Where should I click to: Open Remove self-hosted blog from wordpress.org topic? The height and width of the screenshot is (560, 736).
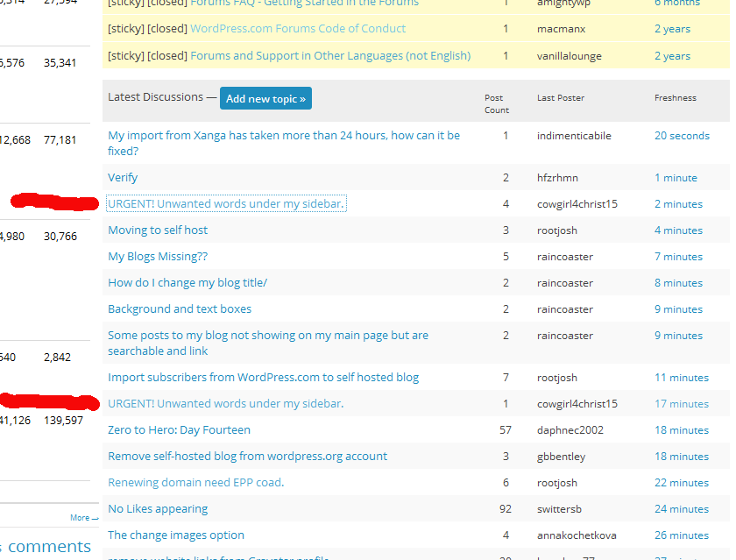(247, 457)
